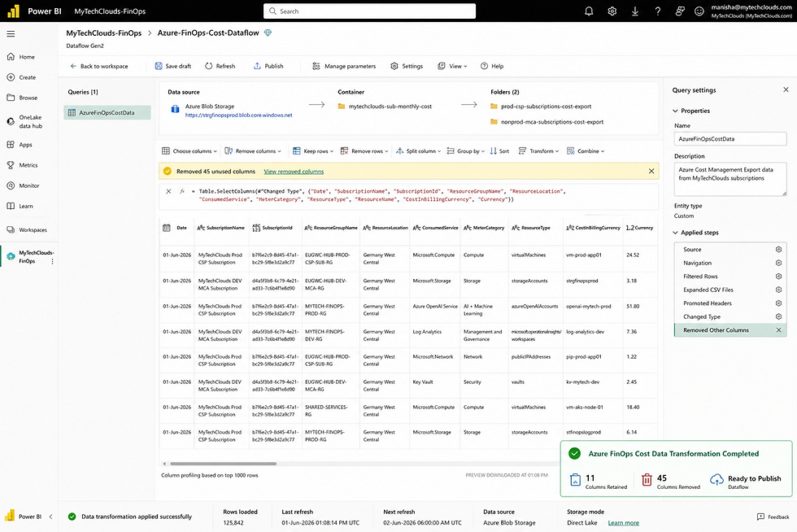Open the blob storage URL link
Viewport: 797px width, 532px height.
pos(239,115)
